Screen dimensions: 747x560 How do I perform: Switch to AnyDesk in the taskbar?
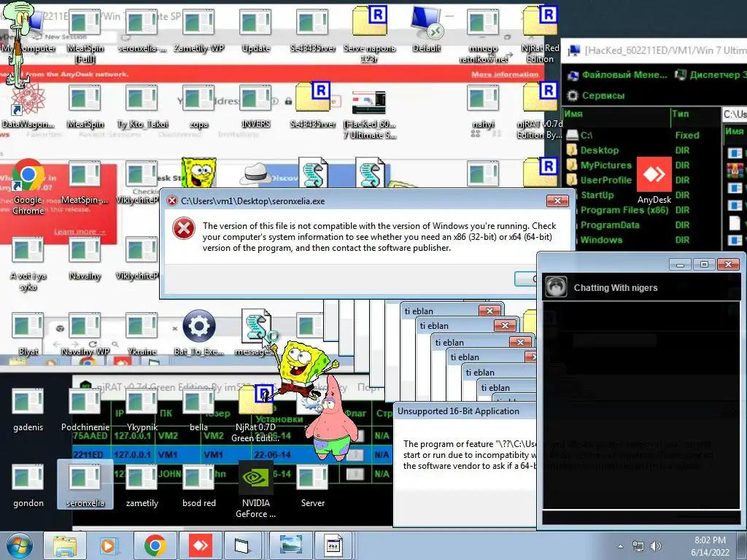click(x=201, y=545)
